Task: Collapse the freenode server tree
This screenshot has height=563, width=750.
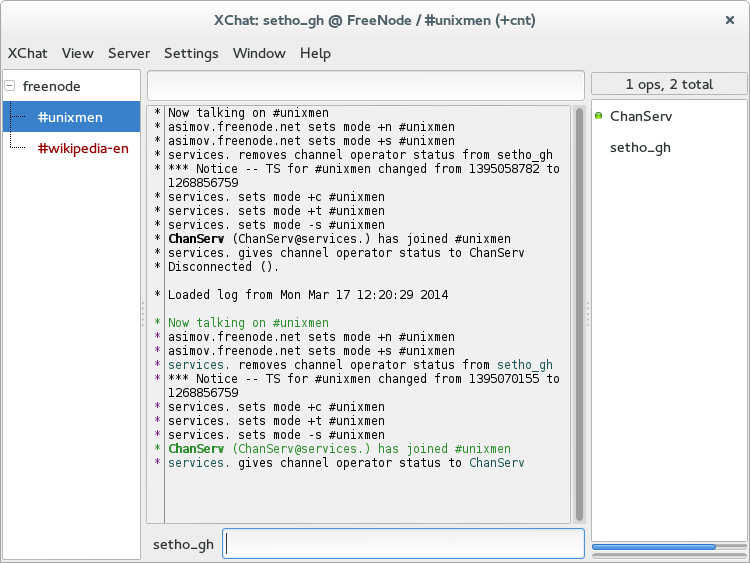Action: [10, 86]
